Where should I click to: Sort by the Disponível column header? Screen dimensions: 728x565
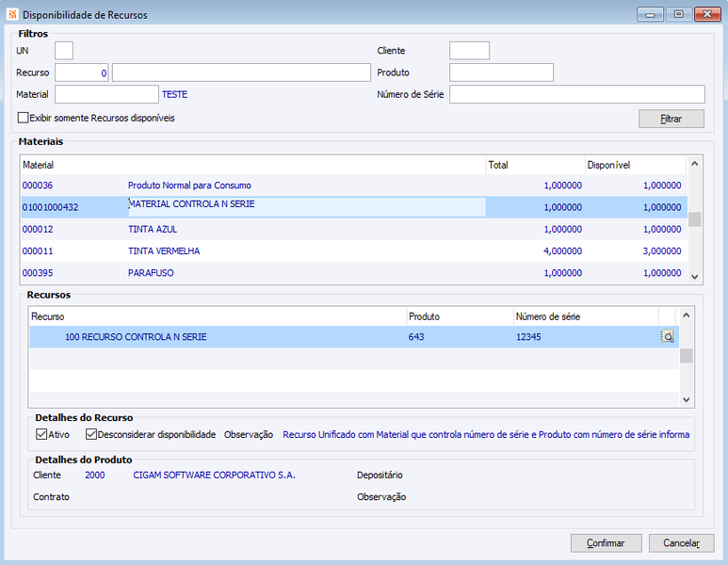pos(635,165)
